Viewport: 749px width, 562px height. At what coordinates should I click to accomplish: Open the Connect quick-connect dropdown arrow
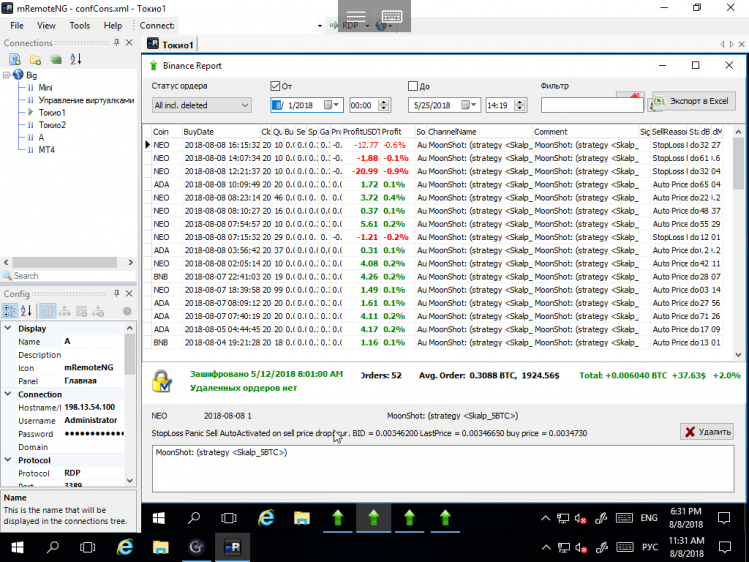(320, 26)
